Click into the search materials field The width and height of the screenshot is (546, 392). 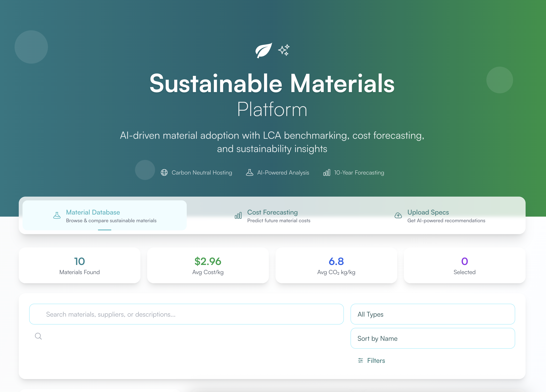tap(186, 314)
